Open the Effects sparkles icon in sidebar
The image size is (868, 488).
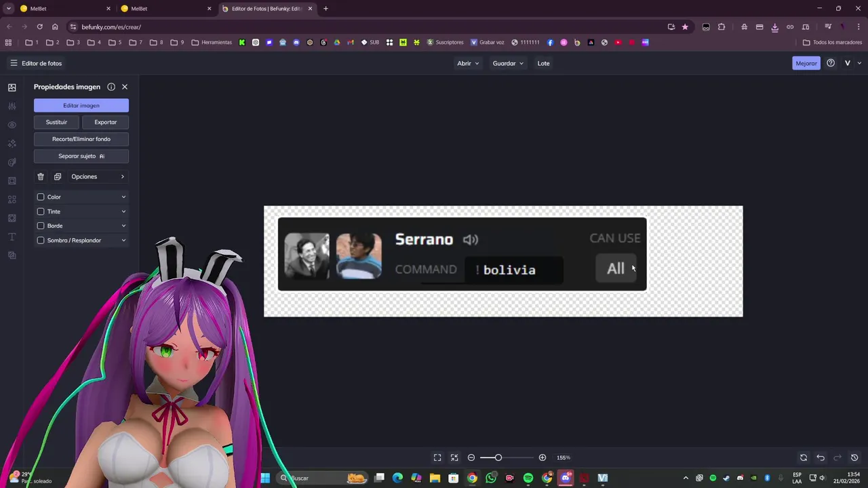click(x=12, y=144)
